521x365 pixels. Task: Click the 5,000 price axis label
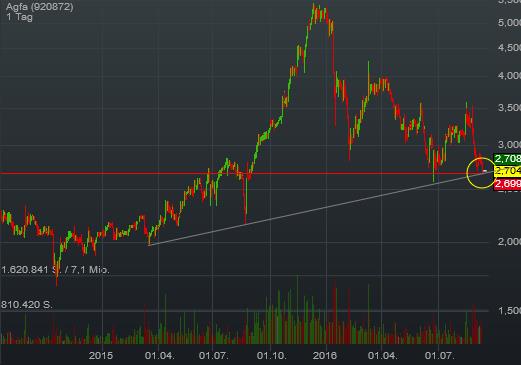[x=509, y=23]
